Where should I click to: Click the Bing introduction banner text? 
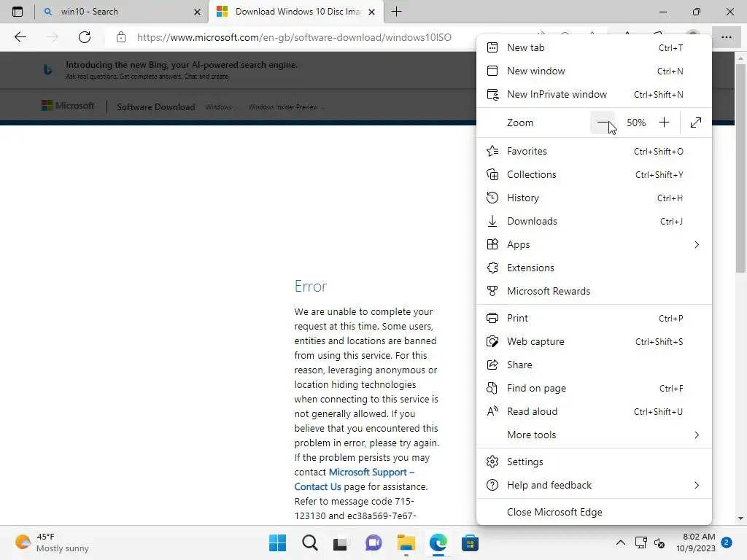point(182,65)
